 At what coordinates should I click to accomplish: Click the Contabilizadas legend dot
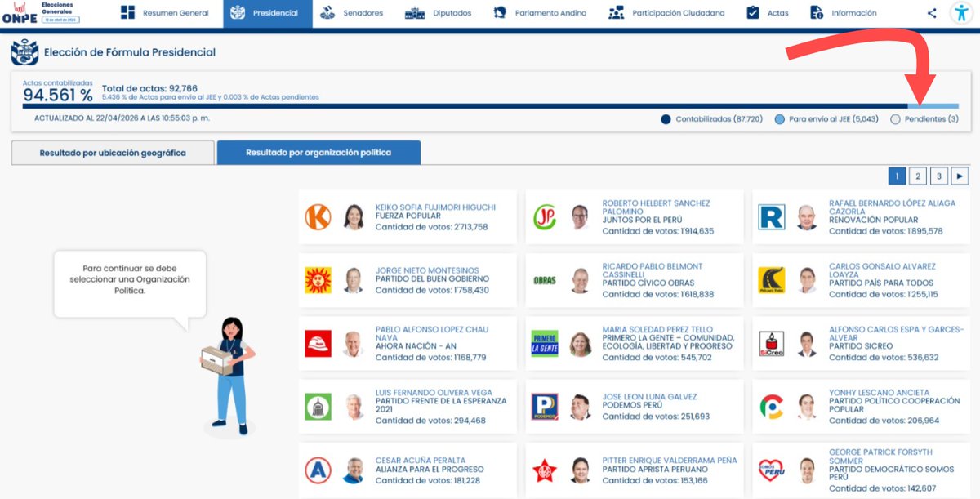pos(666,119)
